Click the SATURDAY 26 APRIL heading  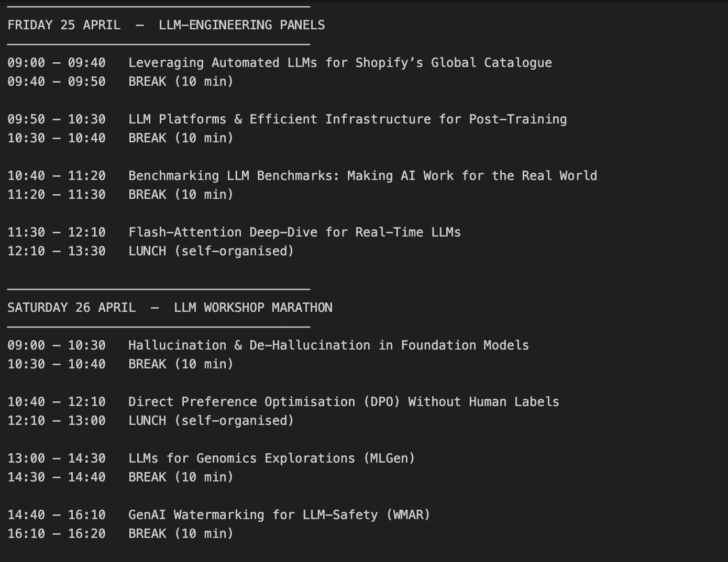(72, 307)
